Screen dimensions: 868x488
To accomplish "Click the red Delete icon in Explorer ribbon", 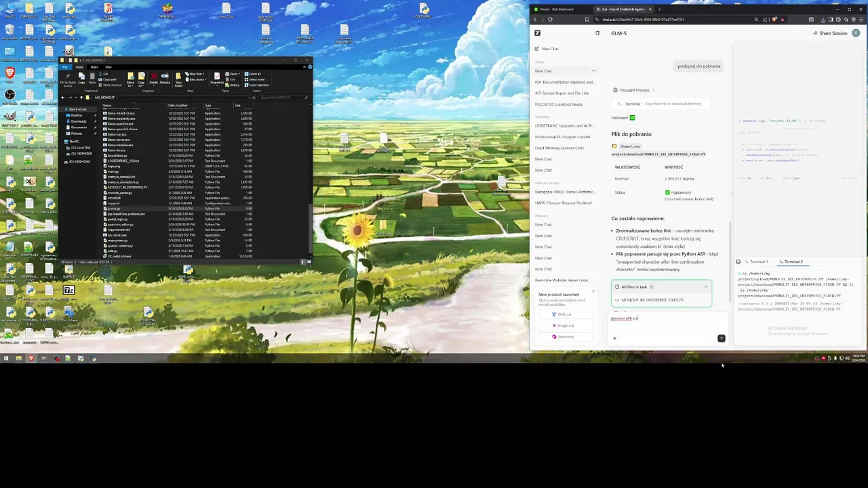I will point(154,77).
